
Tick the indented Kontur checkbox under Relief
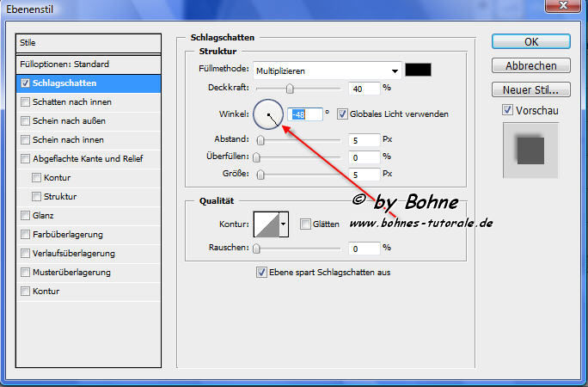pos(36,177)
